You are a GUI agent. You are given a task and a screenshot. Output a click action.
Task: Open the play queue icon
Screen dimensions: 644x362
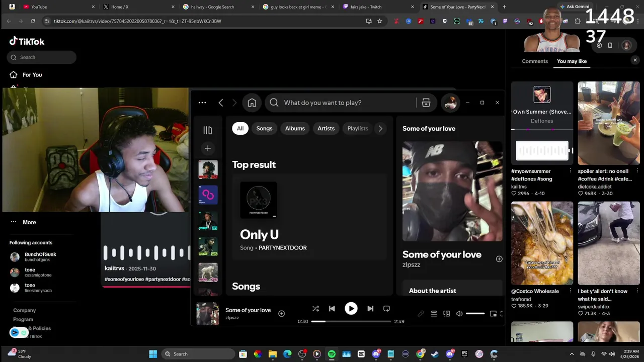tap(434, 314)
